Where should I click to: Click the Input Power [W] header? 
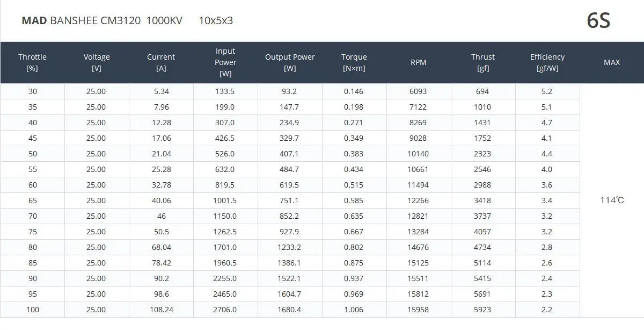coord(225,62)
